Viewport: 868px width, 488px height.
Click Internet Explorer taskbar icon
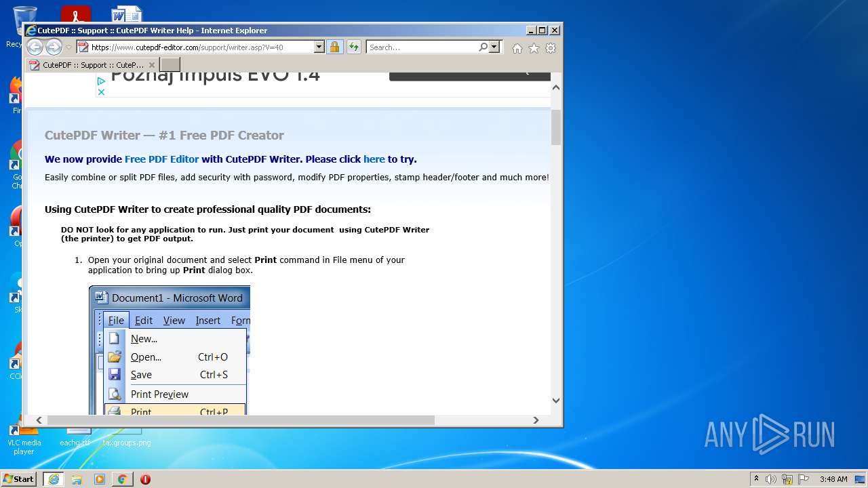coord(54,479)
